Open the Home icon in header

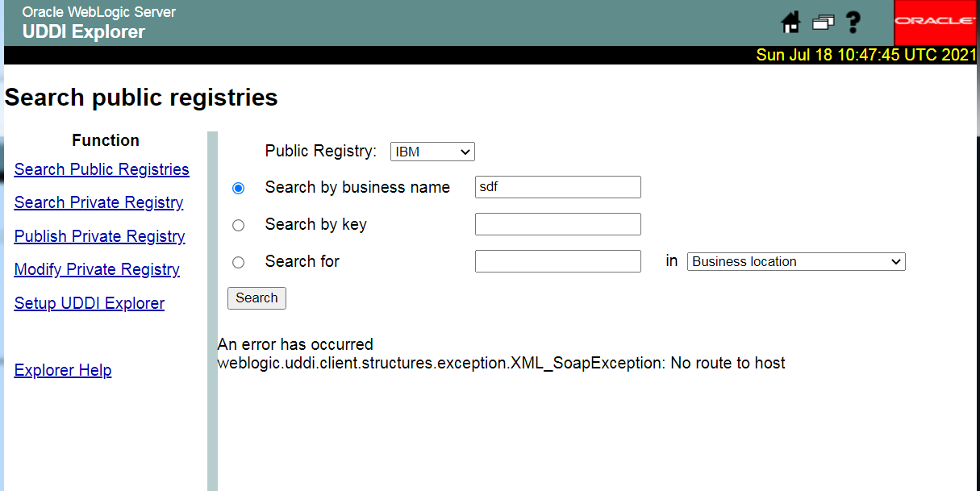point(791,23)
